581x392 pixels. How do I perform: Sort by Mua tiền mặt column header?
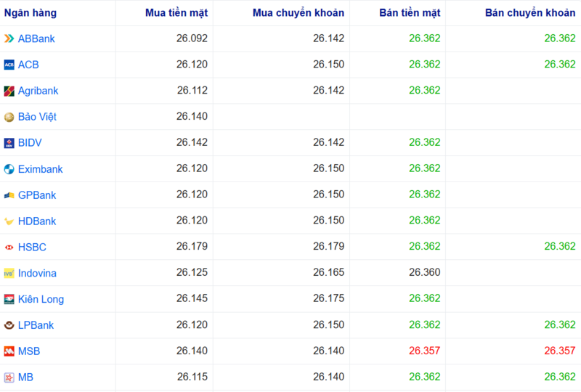pyautogui.click(x=176, y=13)
